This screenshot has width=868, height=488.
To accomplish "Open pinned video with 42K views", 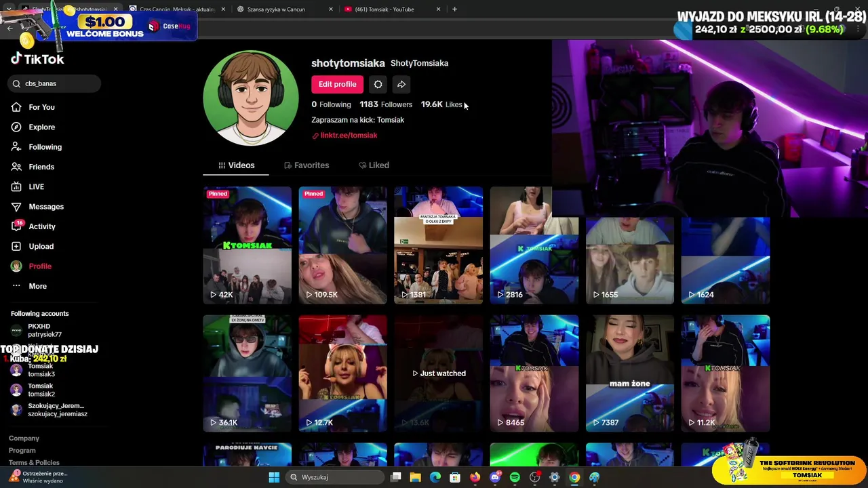I will pos(248,245).
